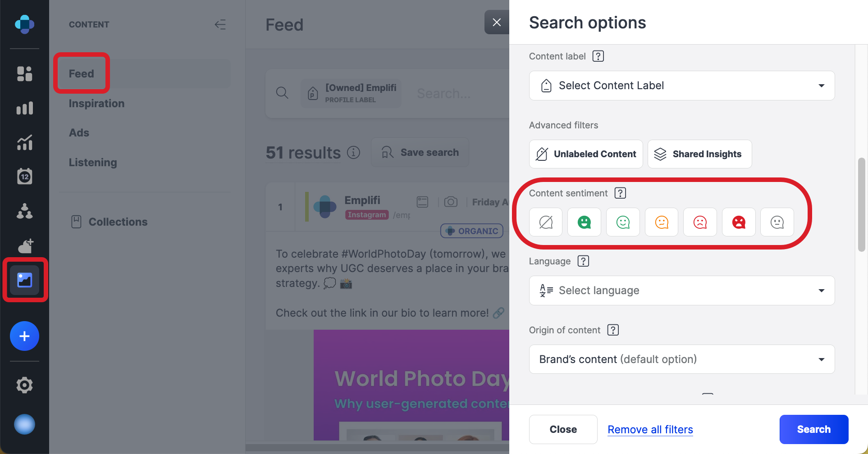Image resolution: width=868 pixels, height=454 pixels.
Task: Click the blue plus create button
Action: click(25, 336)
